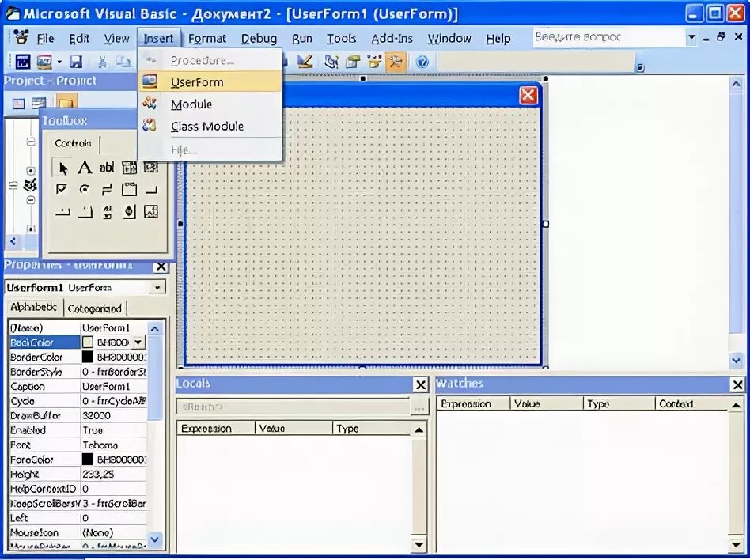Toggle the highlighted Toolbox toolbar icon
Screen dimensions: 750x560
pos(396,62)
